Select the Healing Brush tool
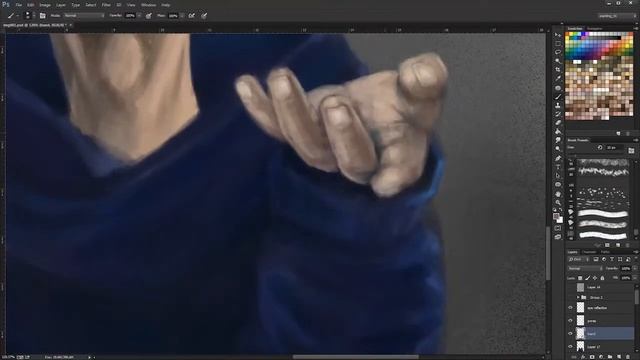 558,88
